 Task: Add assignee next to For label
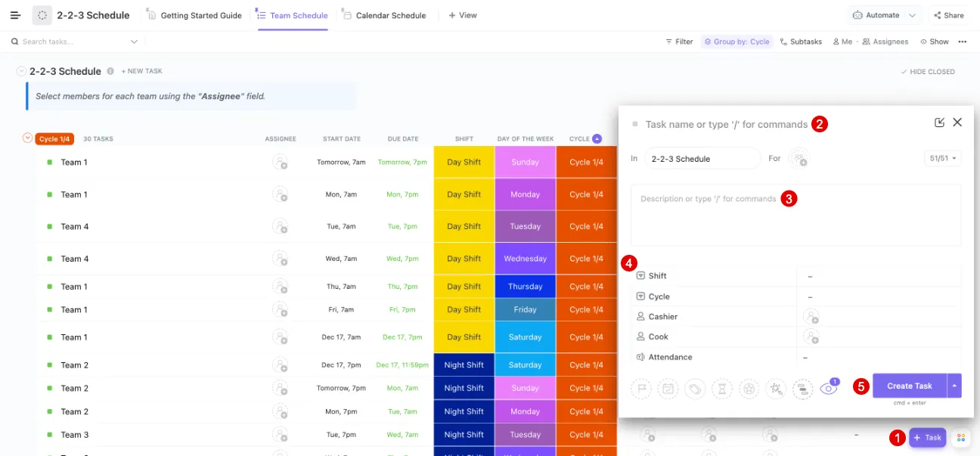click(x=799, y=159)
